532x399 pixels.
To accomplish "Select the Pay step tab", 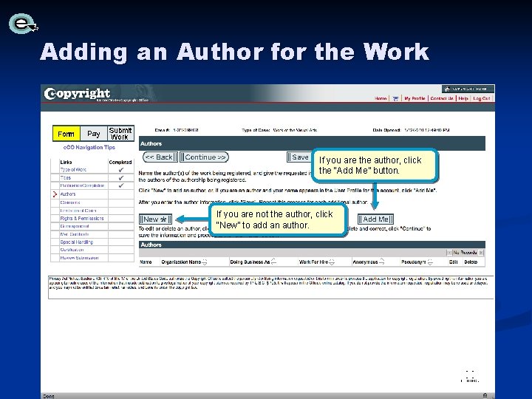I will click(94, 134).
